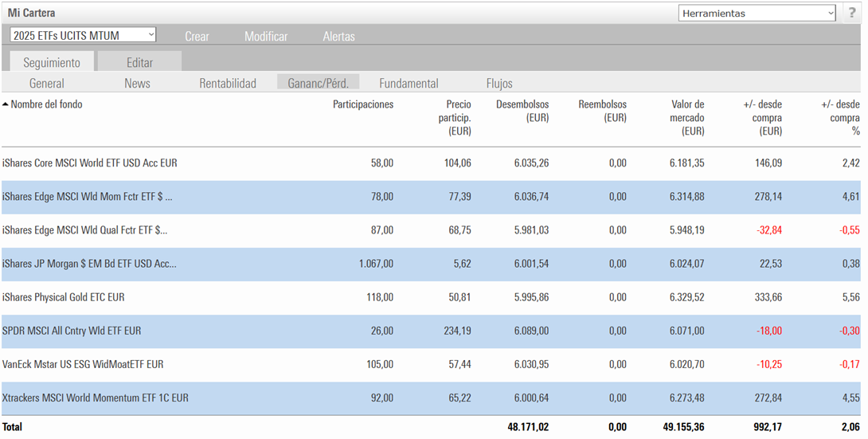
Task: Click desembolsos value 6.089,00
Action: pos(531,331)
